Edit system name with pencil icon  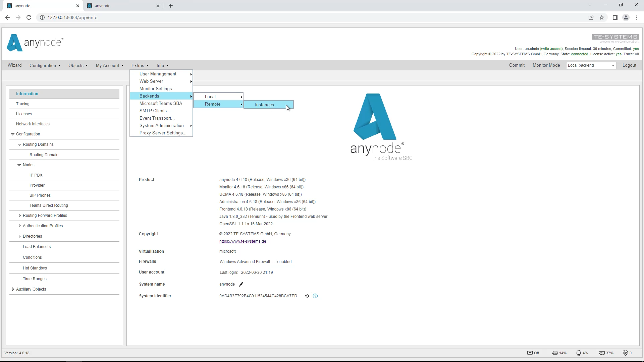tap(241, 284)
